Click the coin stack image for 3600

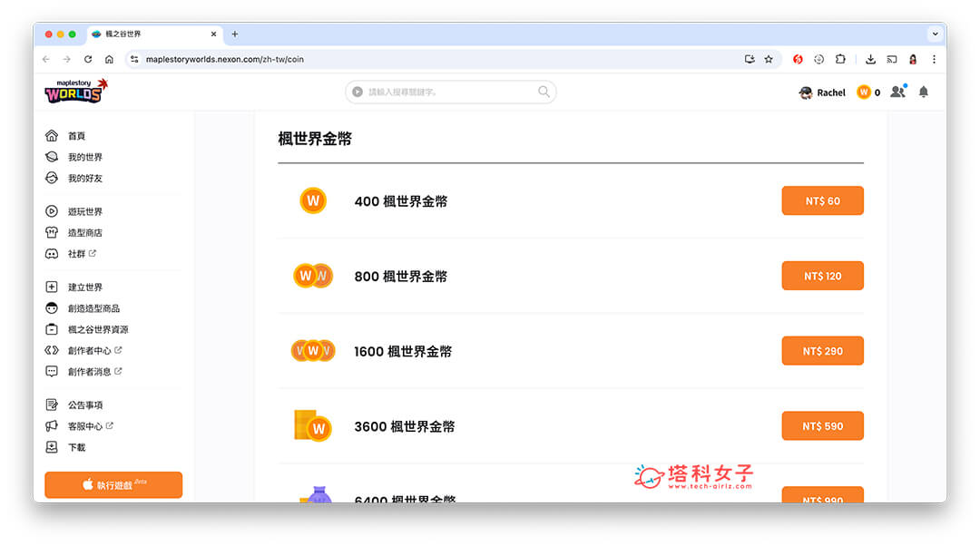pos(312,425)
